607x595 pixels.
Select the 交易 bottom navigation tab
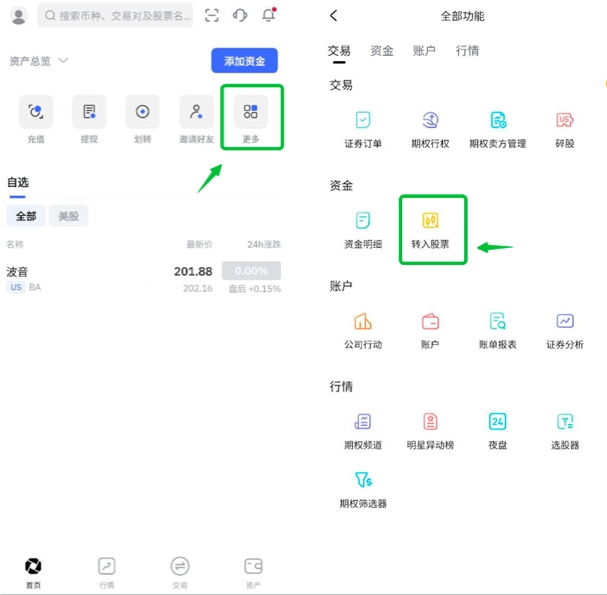pos(180,572)
